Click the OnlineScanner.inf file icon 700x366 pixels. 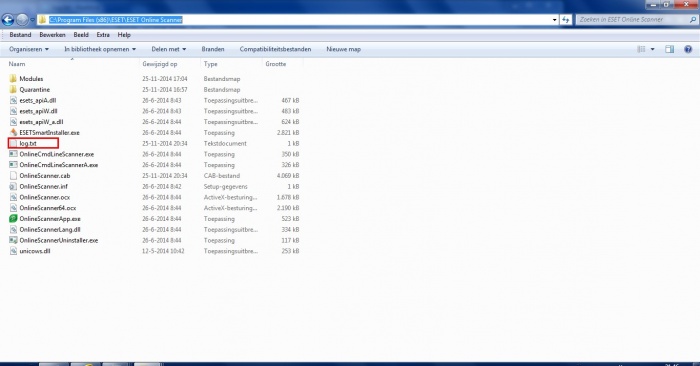pyautogui.click(x=13, y=187)
